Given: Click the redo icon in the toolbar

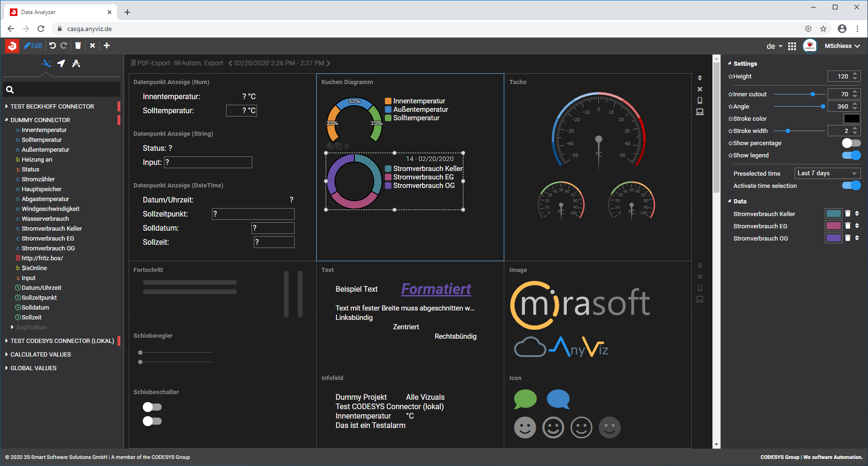Looking at the screenshot, I should (64, 46).
